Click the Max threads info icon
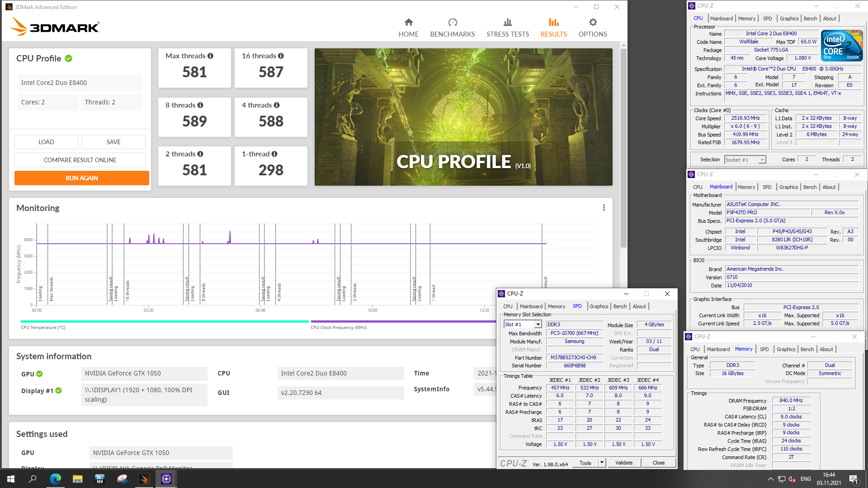This screenshot has width=868, height=488. point(210,56)
